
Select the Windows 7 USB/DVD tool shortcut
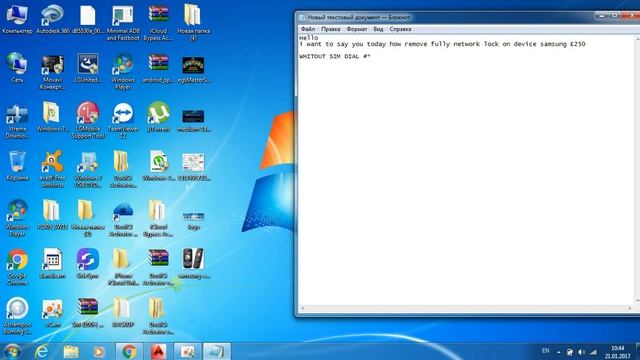(88, 169)
